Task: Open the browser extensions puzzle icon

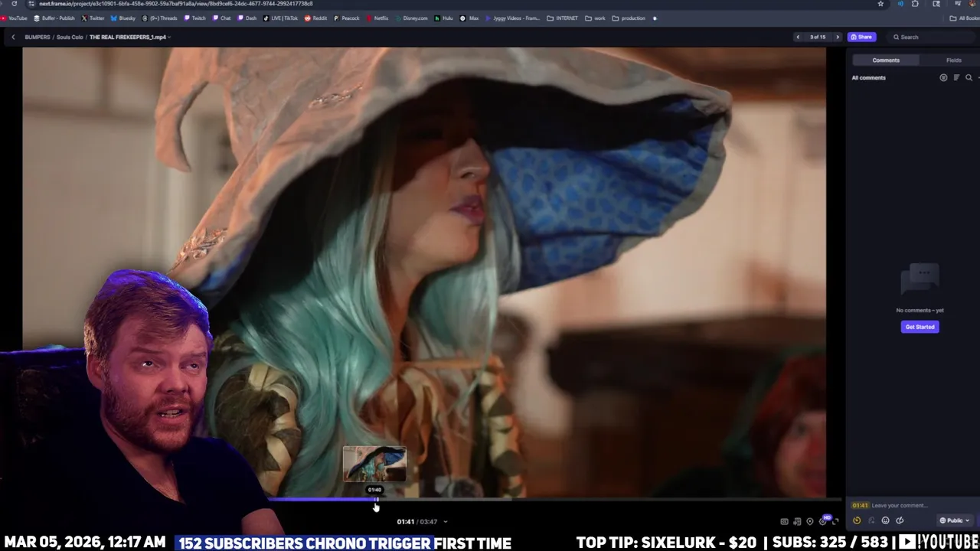Action: tap(915, 4)
